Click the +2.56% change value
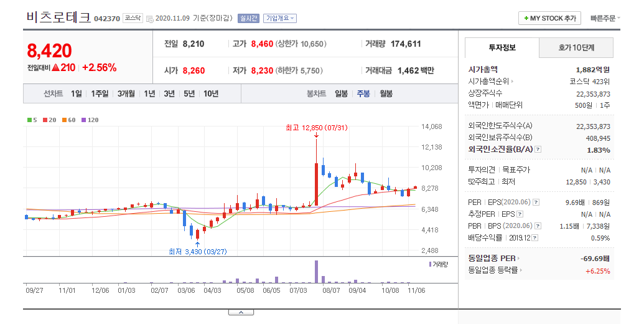Image resolution: width=644 pixels, height=324 pixels. 100,68
